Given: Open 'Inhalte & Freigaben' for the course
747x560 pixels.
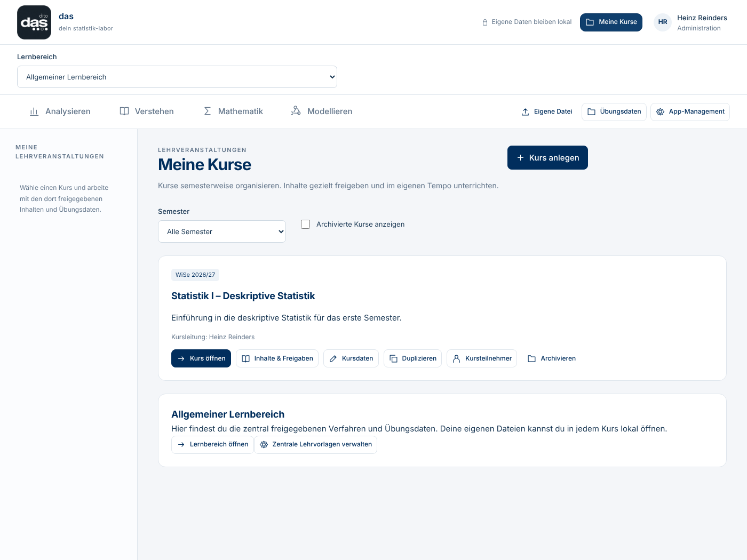Looking at the screenshot, I should pos(277,358).
